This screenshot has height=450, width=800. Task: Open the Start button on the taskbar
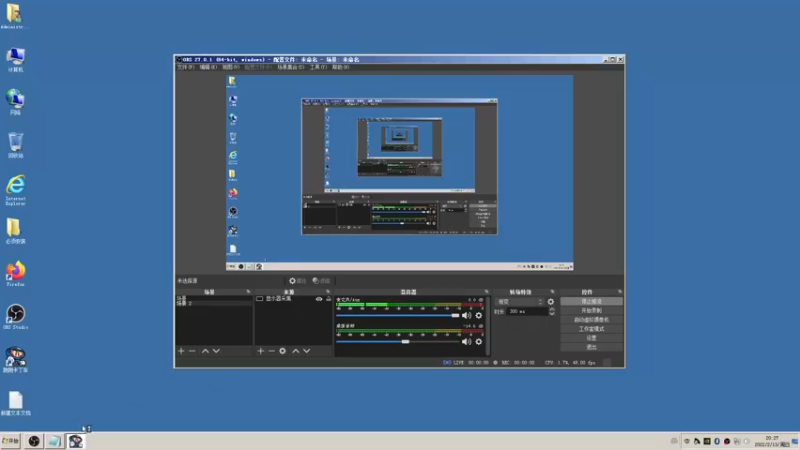click(x=10, y=441)
